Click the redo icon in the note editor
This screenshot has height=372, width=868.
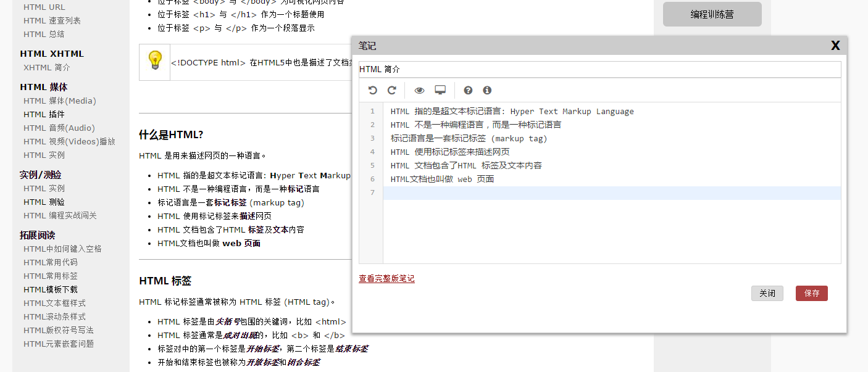click(x=391, y=91)
